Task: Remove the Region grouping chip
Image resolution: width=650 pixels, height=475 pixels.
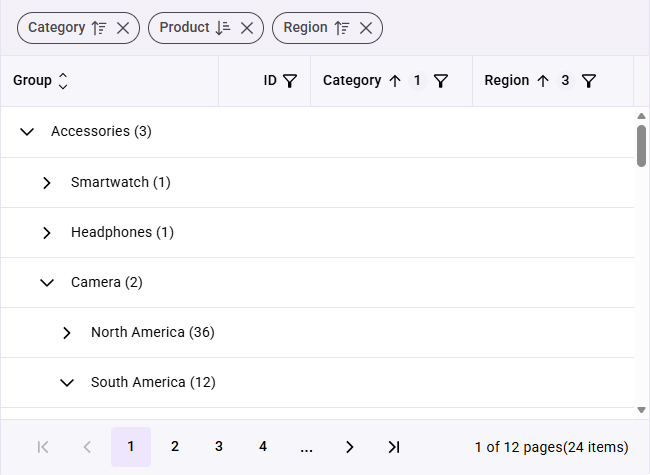Action: pos(366,28)
